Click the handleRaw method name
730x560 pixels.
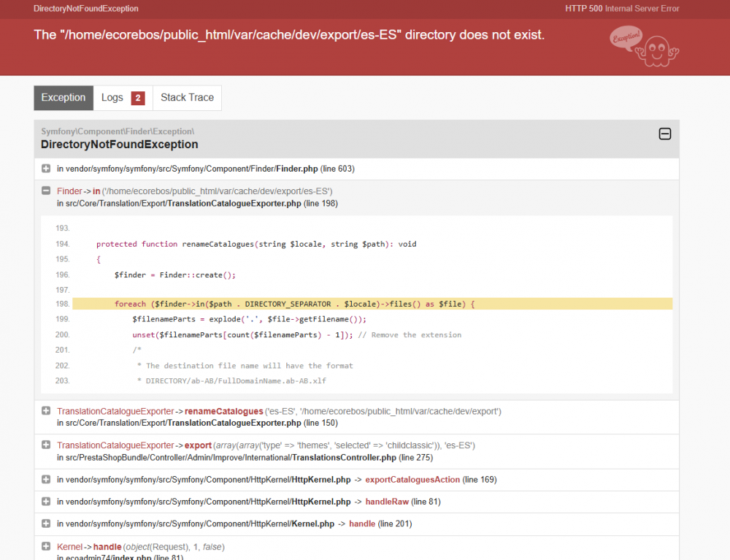(x=387, y=502)
